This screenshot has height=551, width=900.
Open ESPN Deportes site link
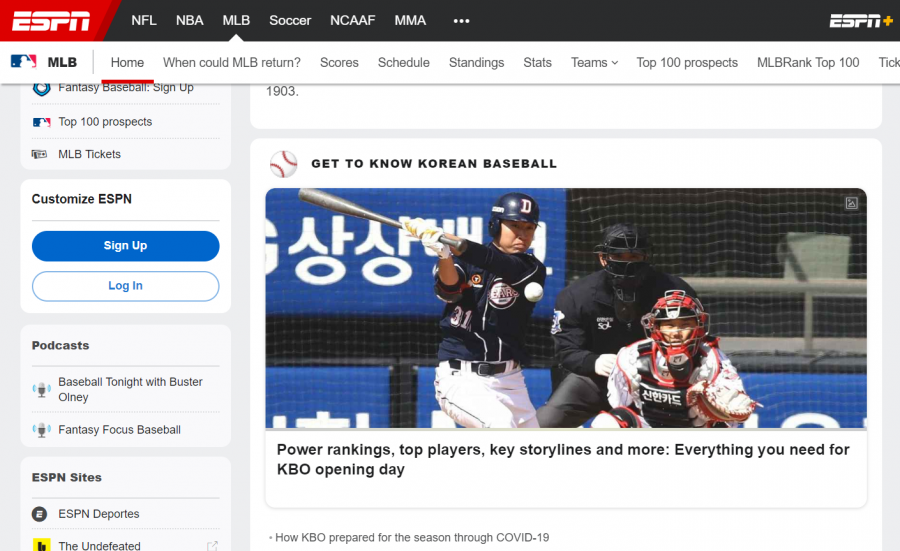click(x=99, y=514)
